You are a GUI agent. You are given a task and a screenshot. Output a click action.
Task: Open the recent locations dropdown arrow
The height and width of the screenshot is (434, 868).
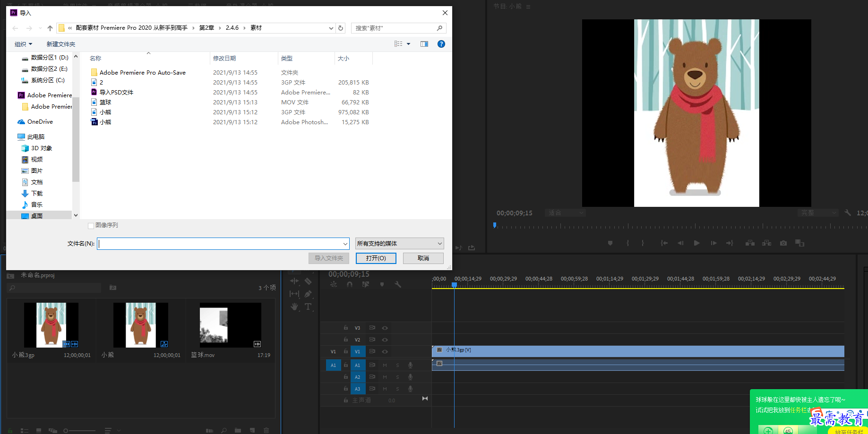(40, 28)
